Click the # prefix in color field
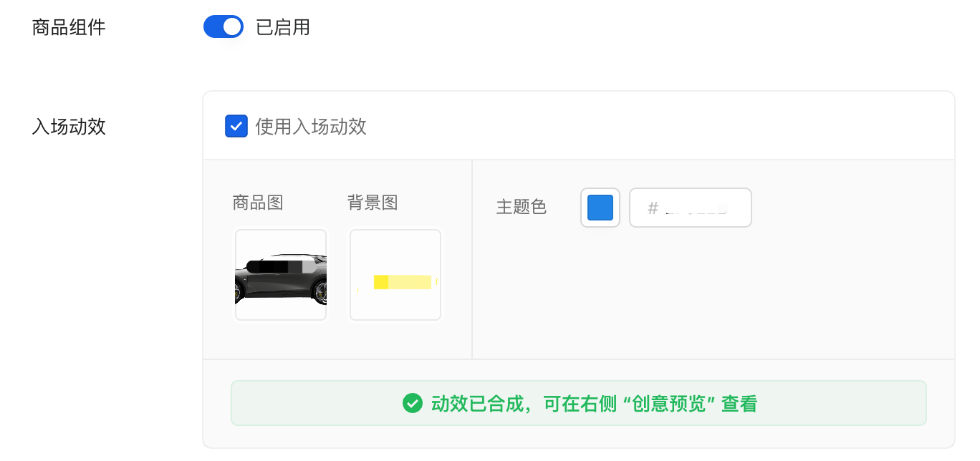 (653, 208)
